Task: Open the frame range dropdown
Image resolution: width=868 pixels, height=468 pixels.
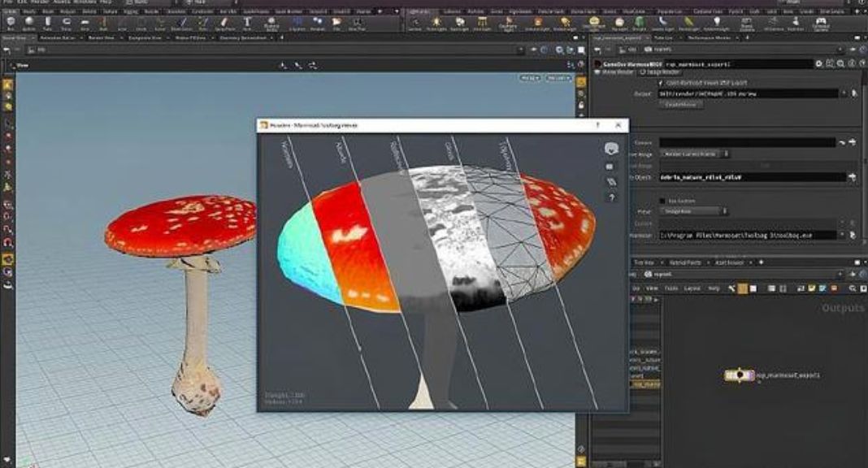Action: click(695, 154)
